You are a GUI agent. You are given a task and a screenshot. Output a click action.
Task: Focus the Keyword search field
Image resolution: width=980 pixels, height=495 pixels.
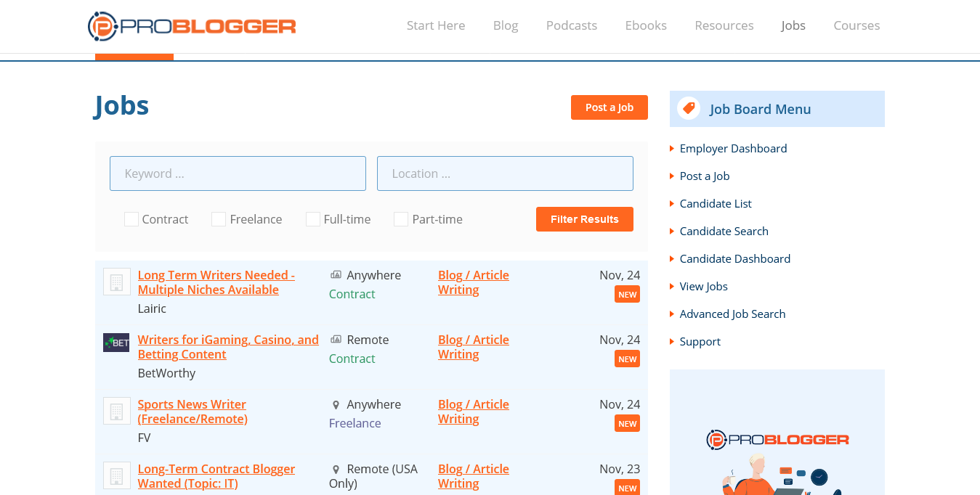(x=238, y=173)
